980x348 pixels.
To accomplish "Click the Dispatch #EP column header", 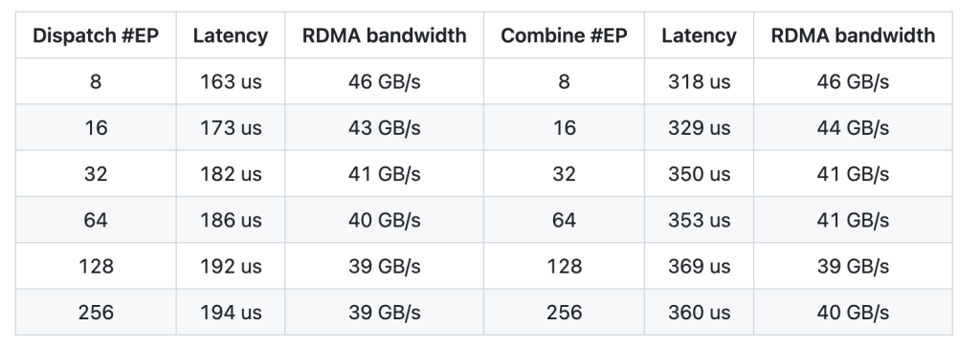I will 96,35.
